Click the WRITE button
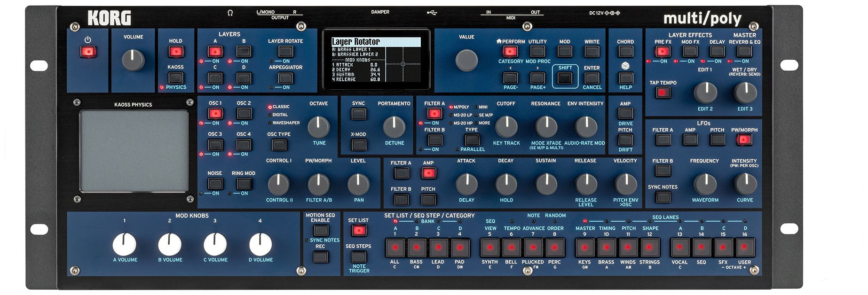868x295 pixels. tap(592, 52)
